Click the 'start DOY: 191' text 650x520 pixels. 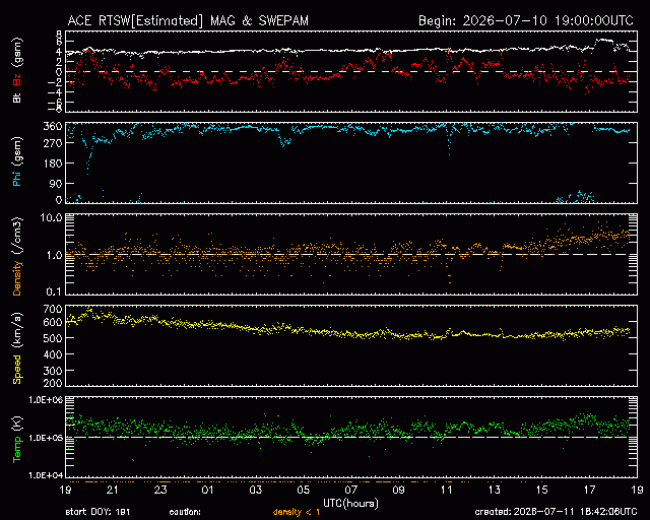pyautogui.click(x=98, y=512)
